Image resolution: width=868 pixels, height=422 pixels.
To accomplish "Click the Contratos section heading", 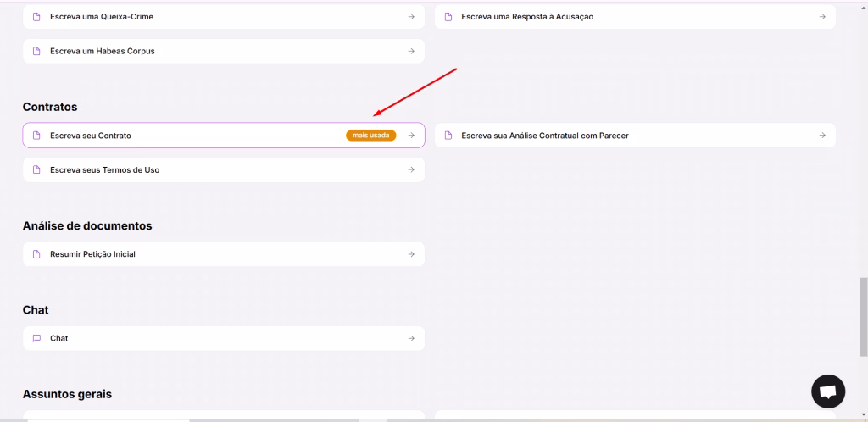I will click(x=50, y=107).
